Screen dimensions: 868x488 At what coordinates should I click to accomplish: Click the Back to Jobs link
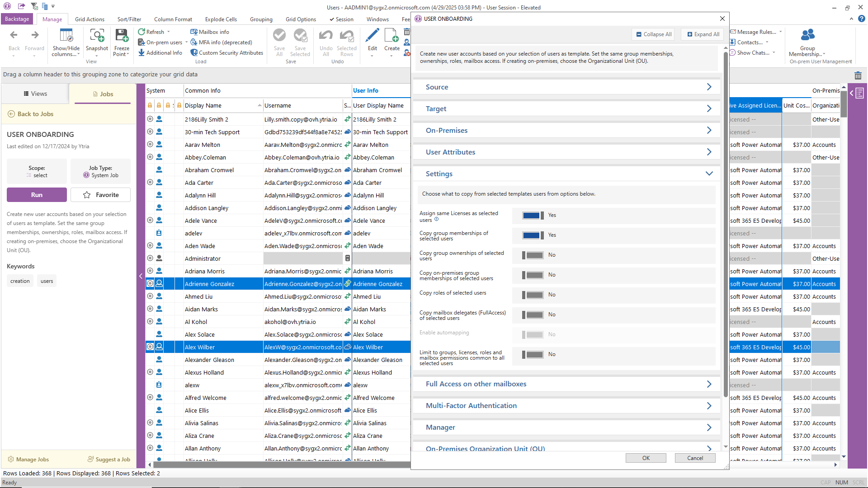tap(35, 114)
